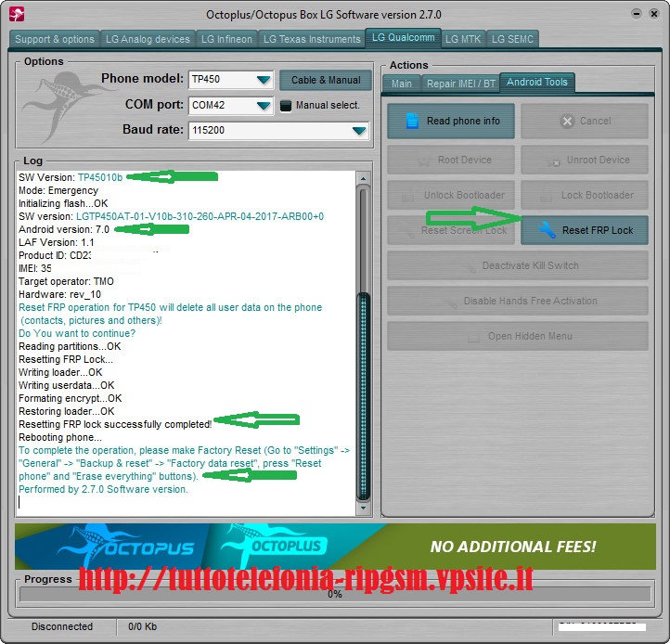The height and width of the screenshot is (644, 670).
Task: Click the 'Hardware: rev_10' log line
Action: (59, 294)
